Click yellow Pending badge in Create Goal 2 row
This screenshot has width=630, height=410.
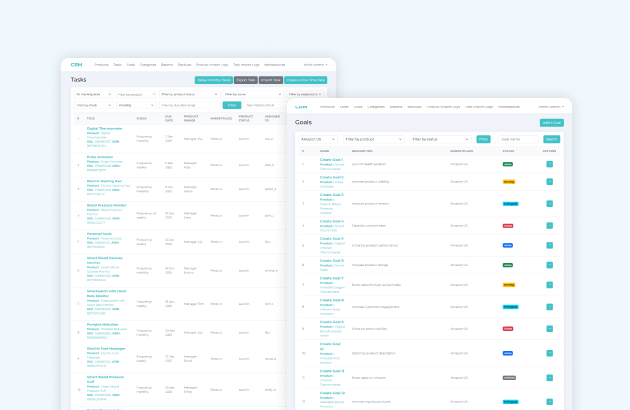point(509,182)
